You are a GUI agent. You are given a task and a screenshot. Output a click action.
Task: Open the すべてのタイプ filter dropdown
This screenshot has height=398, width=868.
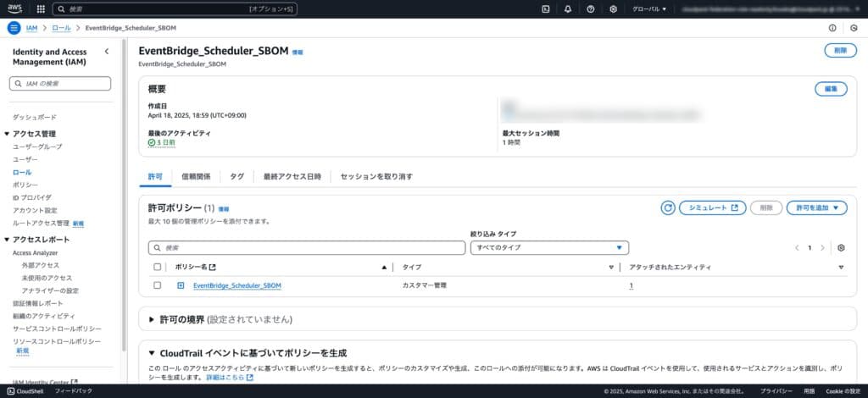[549, 247]
